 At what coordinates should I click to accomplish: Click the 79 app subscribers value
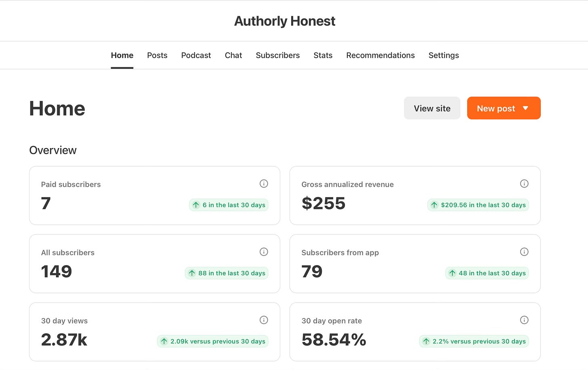coord(312,272)
